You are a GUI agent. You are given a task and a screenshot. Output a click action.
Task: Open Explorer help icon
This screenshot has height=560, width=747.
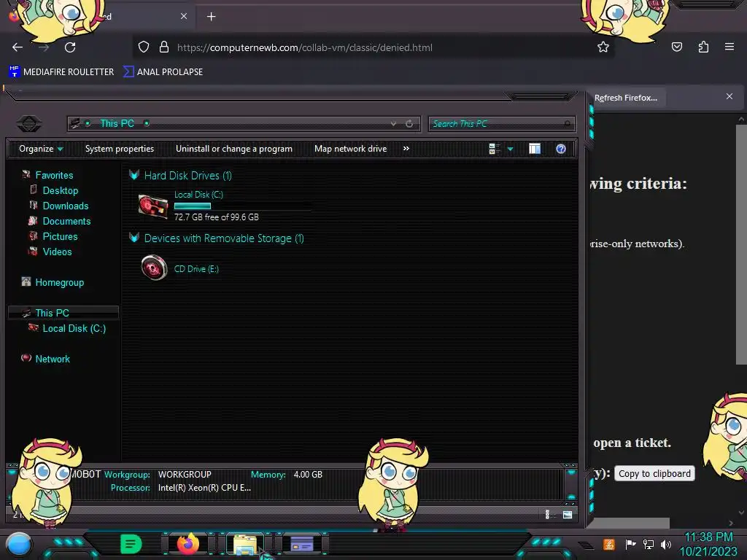coord(561,149)
